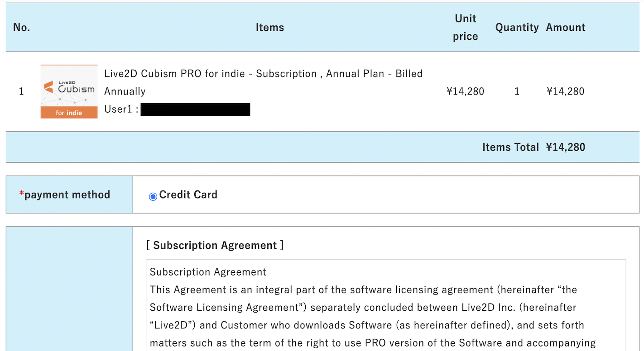Screen dimensions: 644x351
Task: Click the row's amount ¥14,280
Action: [x=566, y=91]
